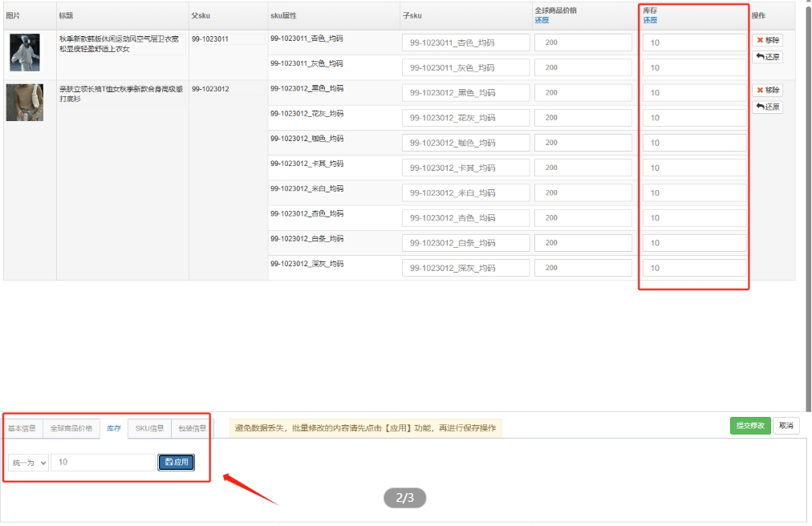Image resolution: width=812 pixels, height=526 pixels.
Task: Click price field for 99-1023012_卡其_均码
Action: [x=583, y=168]
